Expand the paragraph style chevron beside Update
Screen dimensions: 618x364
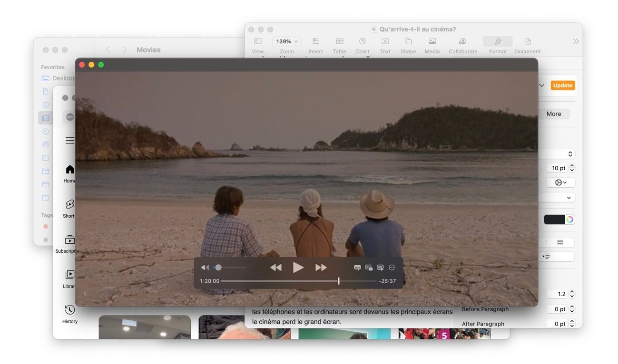coord(542,86)
